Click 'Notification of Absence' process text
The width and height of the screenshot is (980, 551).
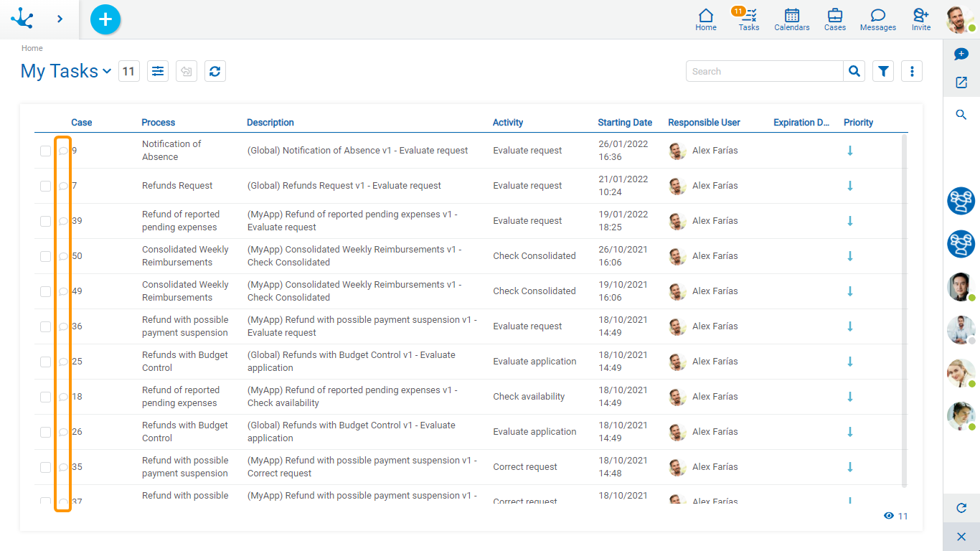pos(171,151)
